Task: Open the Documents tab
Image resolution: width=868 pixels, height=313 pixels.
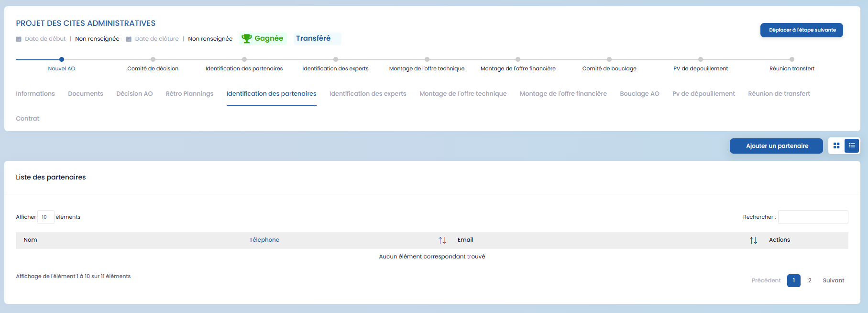Action: (x=86, y=94)
